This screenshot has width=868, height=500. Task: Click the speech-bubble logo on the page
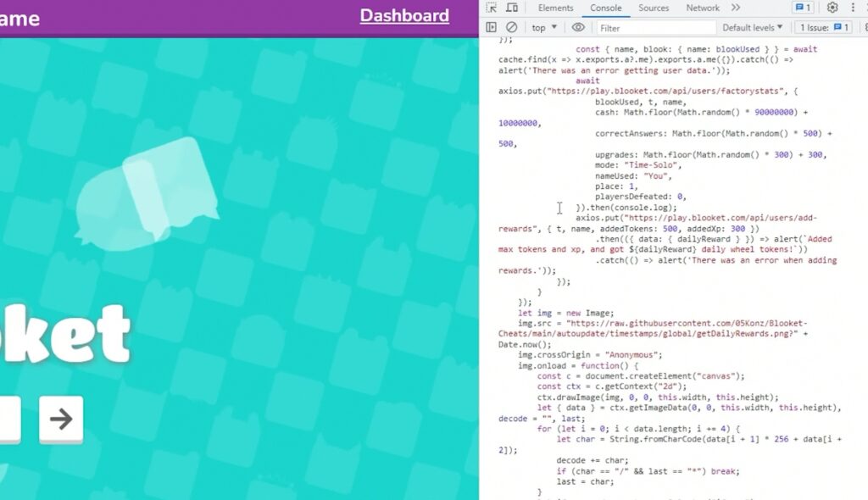coord(147,192)
